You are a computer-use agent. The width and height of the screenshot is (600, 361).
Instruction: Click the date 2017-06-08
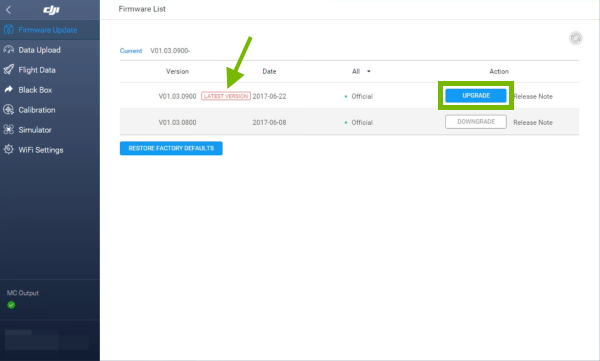(269, 123)
